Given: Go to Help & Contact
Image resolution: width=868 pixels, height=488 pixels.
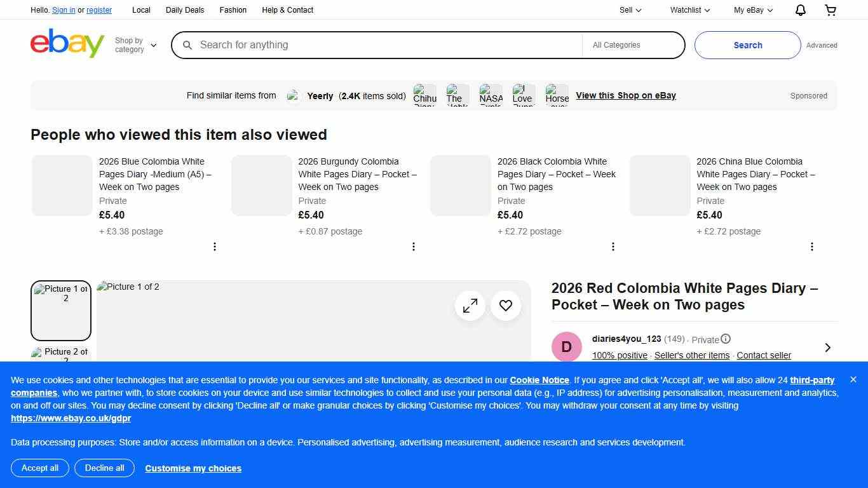Looking at the screenshot, I should pyautogui.click(x=287, y=10).
